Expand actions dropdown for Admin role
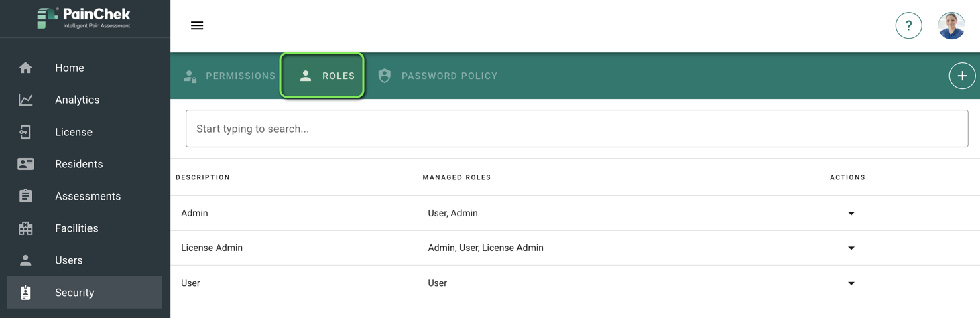Screen dimensions: 980x318 (851, 214)
